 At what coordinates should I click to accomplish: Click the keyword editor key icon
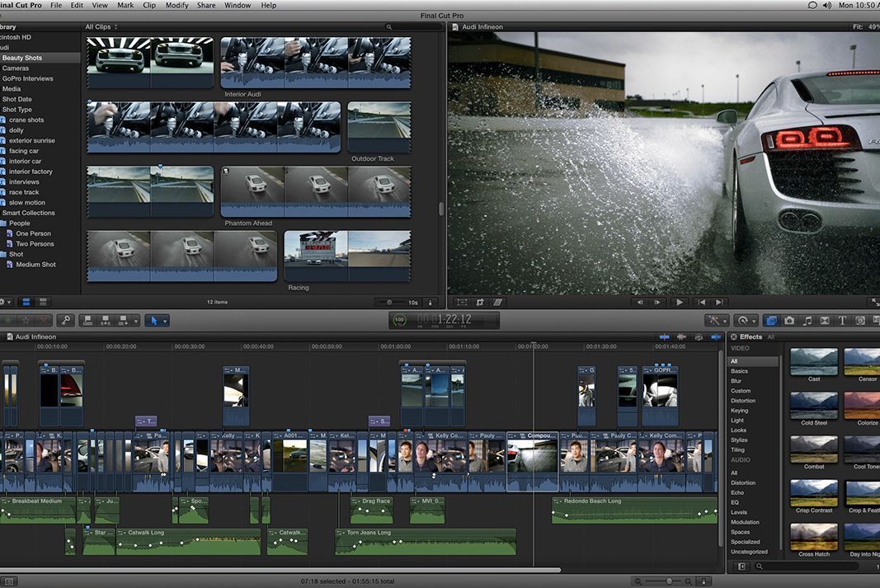point(65,321)
